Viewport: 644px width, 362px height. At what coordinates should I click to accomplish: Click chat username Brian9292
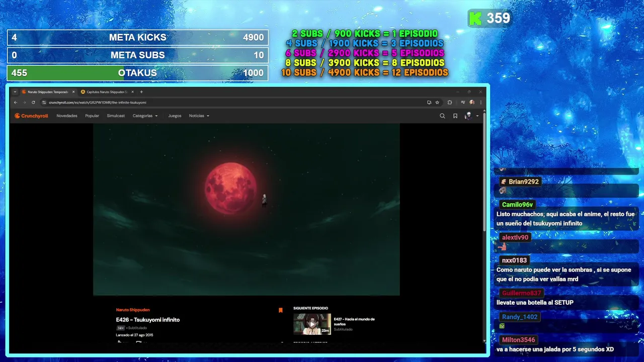point(523,182)
